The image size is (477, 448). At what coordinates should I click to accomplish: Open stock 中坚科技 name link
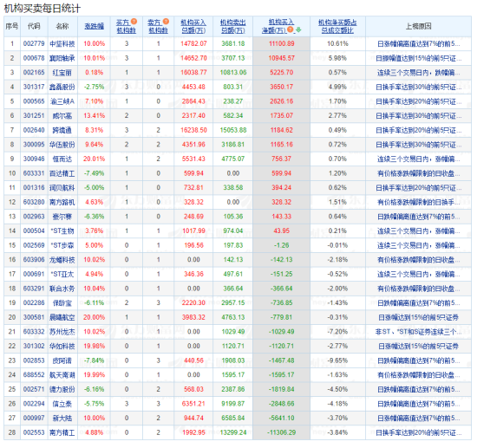(62, 44)
